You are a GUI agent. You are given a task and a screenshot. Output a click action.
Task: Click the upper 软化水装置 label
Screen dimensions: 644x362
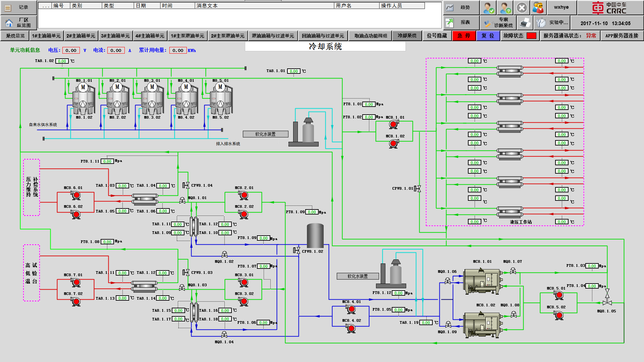pyautogui.click(x=265, y=134)
